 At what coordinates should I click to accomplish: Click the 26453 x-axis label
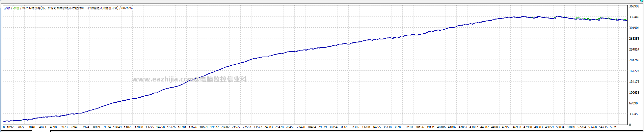pyautogui.click(x=290, y=127)
